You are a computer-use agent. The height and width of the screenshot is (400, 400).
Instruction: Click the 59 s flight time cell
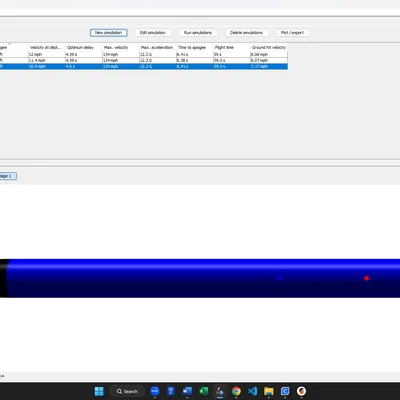[232, 54]
